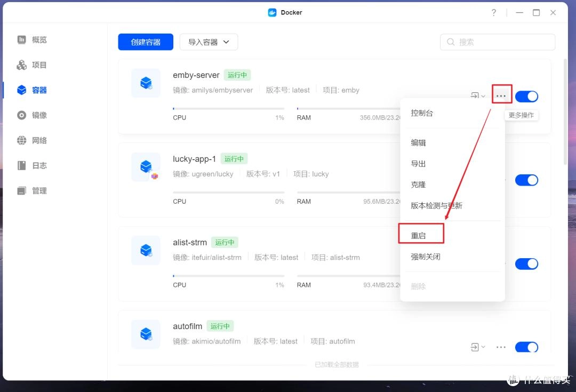Toggle the lucky-app-1 container switch

point(526,180)
